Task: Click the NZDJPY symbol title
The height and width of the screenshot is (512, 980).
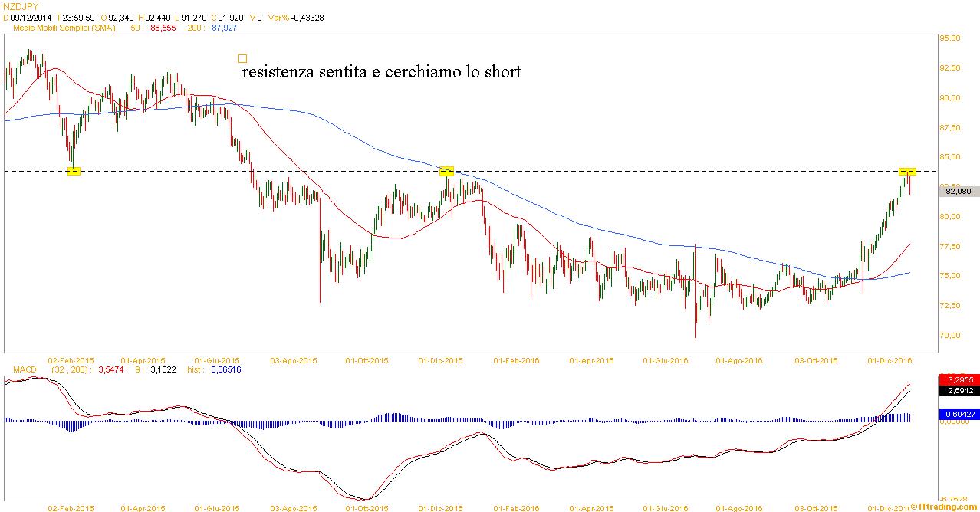Action: pos(20,6)
